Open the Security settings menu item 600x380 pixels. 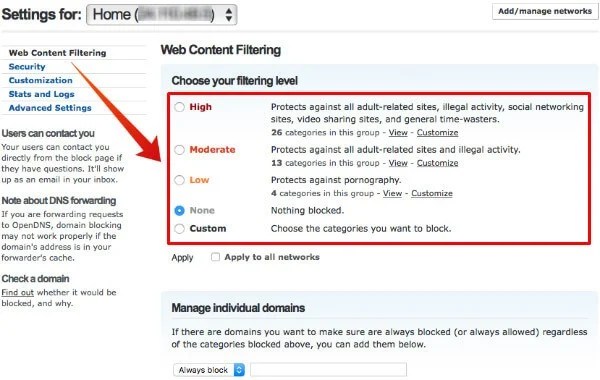[x=27, y=67]
